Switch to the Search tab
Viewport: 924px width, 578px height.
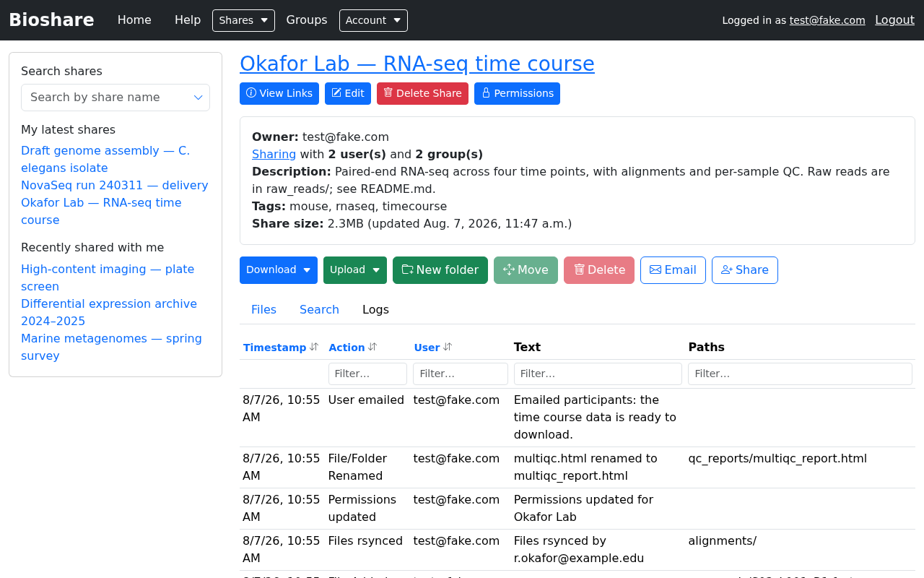[319, 309]
